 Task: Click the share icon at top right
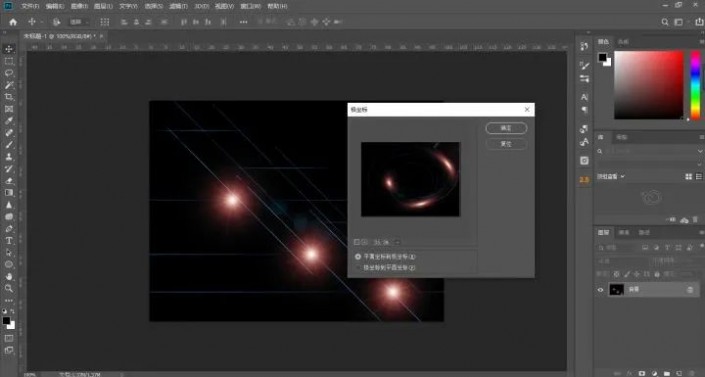point(699,22)
